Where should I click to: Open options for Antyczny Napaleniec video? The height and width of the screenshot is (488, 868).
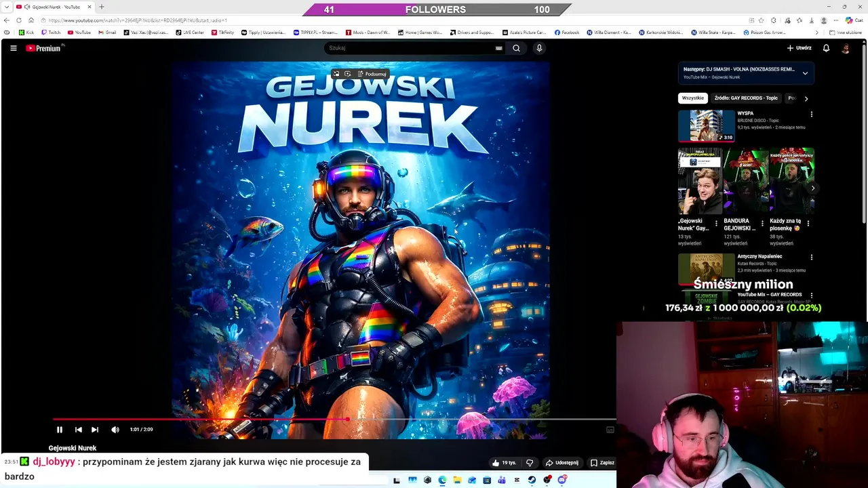(x=811, y=258)
